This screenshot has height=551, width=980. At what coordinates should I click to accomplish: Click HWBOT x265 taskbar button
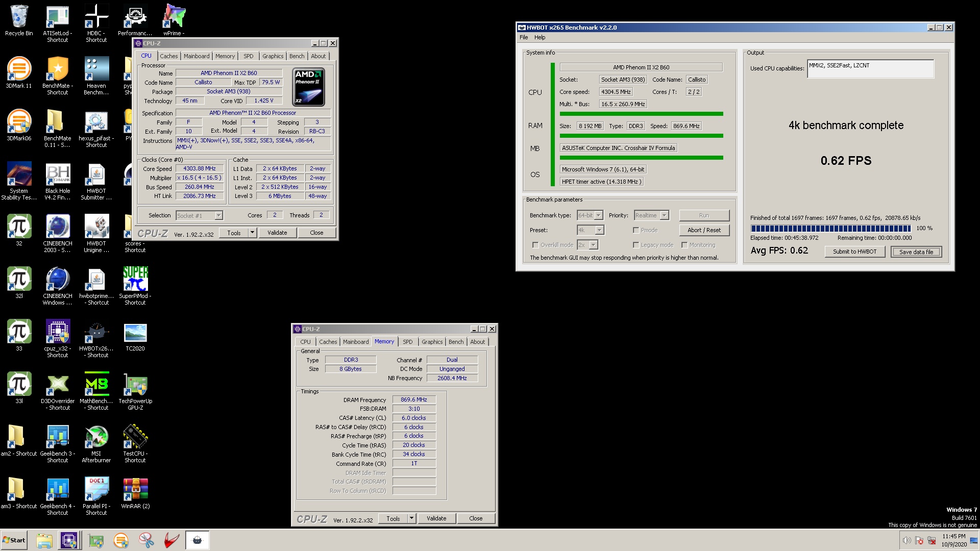pyautogui.click(x=198, y=540)
